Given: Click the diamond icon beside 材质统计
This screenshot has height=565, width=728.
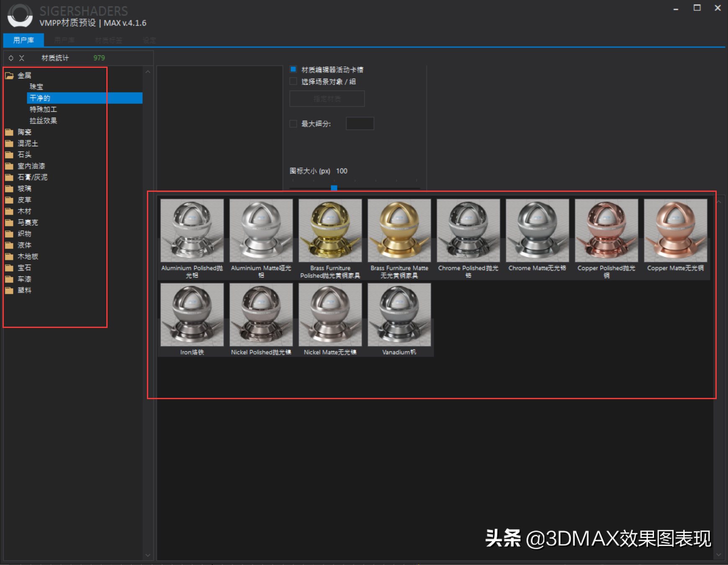Looking at the screenshot, I should point(11,58).
